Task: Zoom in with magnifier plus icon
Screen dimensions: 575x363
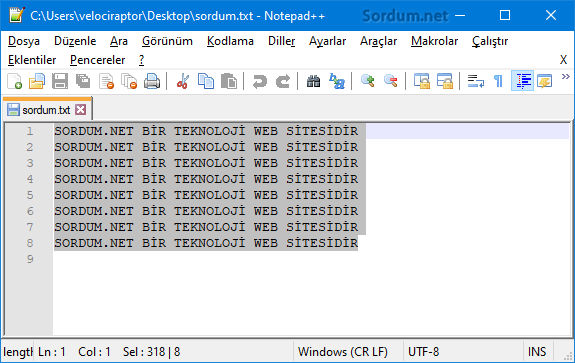Action: (x=367, y=81)
